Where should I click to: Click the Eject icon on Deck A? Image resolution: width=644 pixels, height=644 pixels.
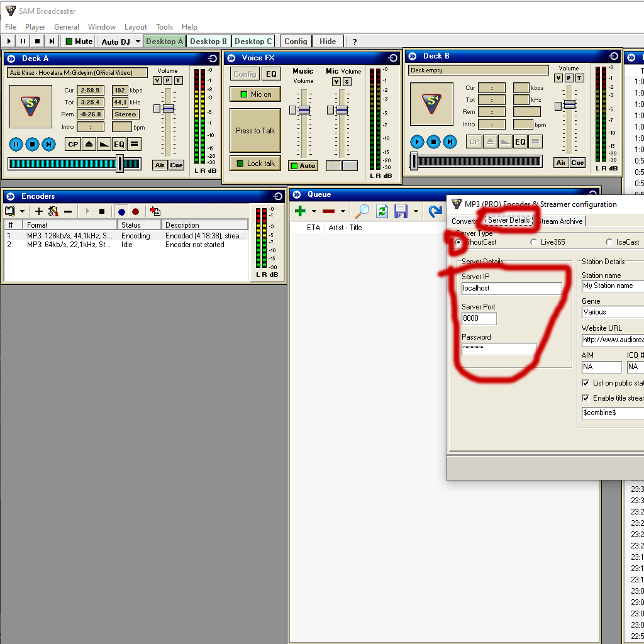[89, 144]
